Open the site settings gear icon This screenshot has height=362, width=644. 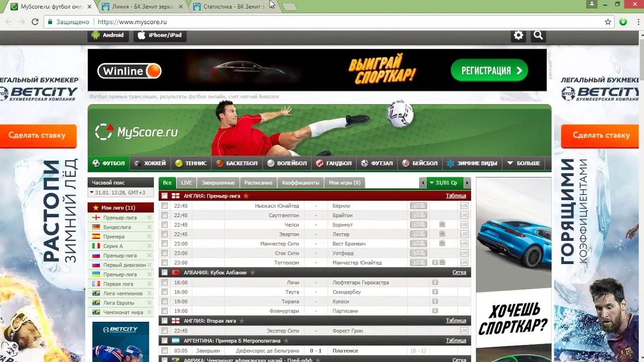[518, 35]
